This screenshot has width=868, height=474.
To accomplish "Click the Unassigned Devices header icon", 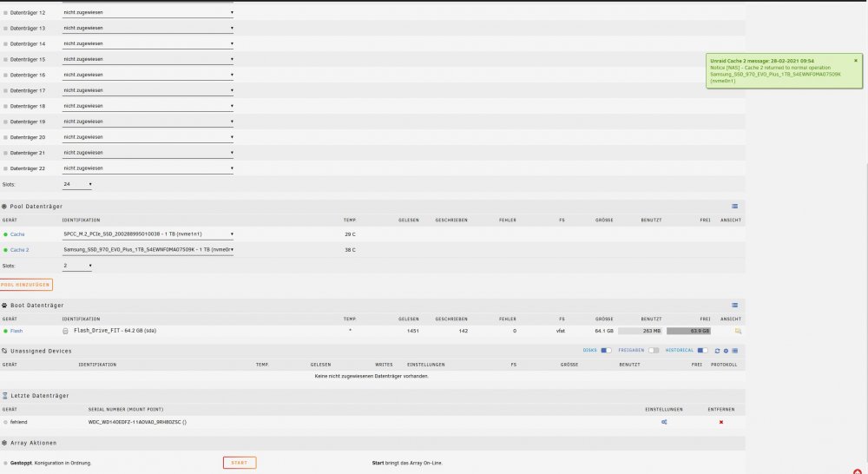I will [x=4, y=351].
